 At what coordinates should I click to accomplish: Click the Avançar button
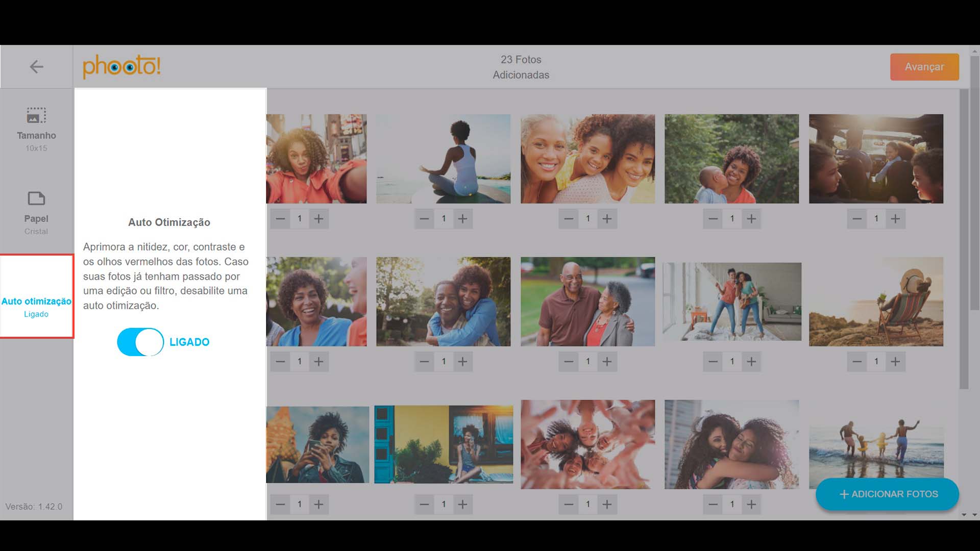tap(924, 67)
